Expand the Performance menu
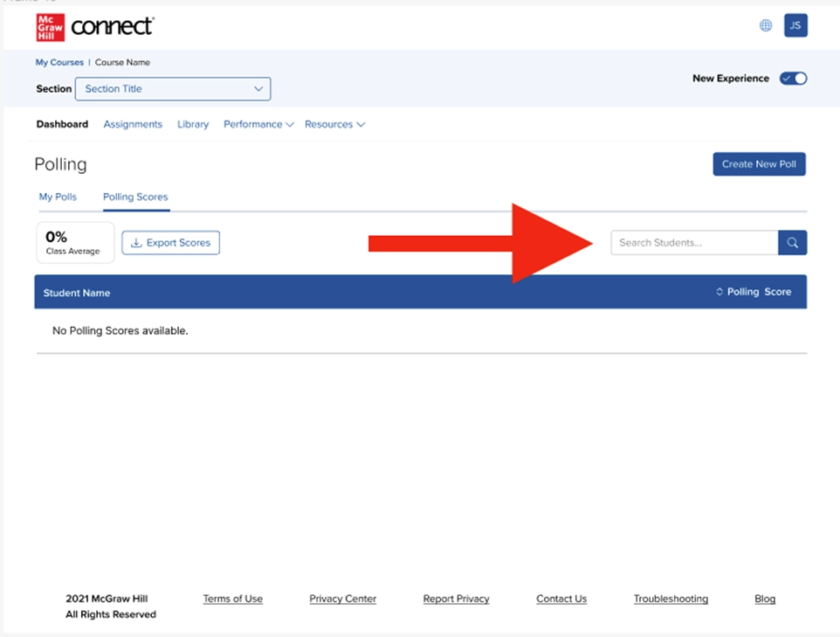The height and width of the screenshot is (637, 840). (258, 124)
